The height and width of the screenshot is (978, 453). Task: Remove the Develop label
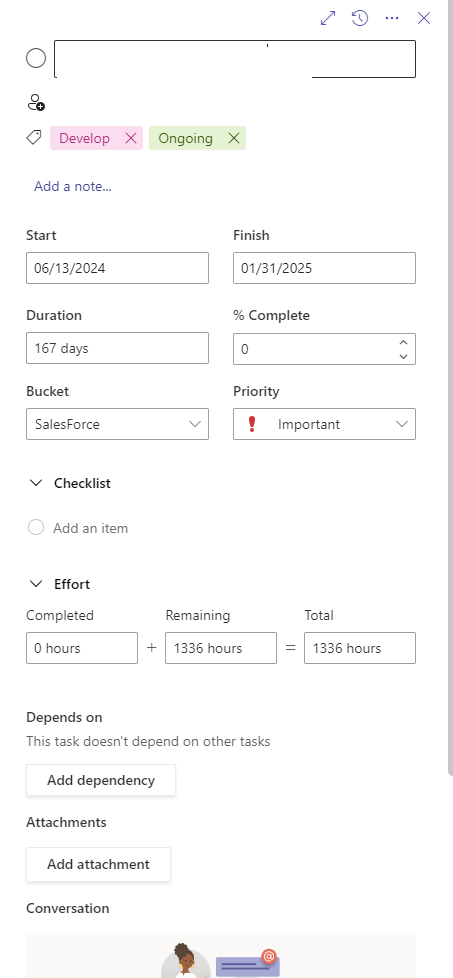(x=130, y=138)
